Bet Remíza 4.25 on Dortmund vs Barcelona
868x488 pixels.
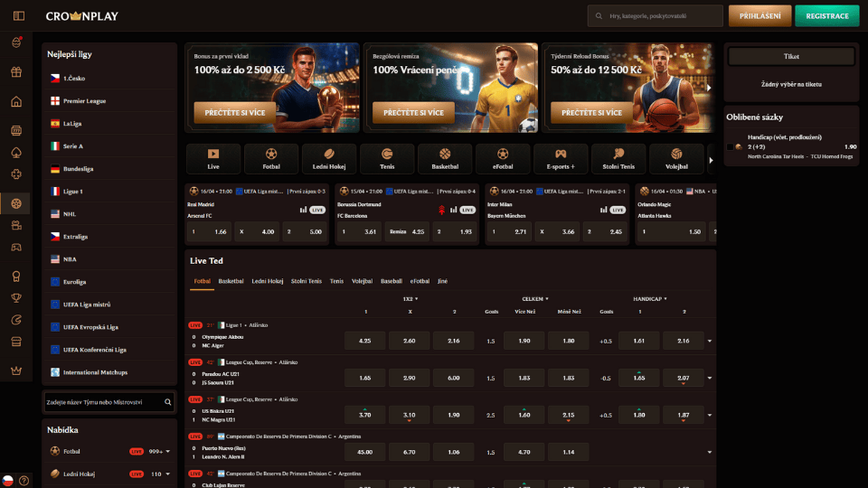point(407,232)
